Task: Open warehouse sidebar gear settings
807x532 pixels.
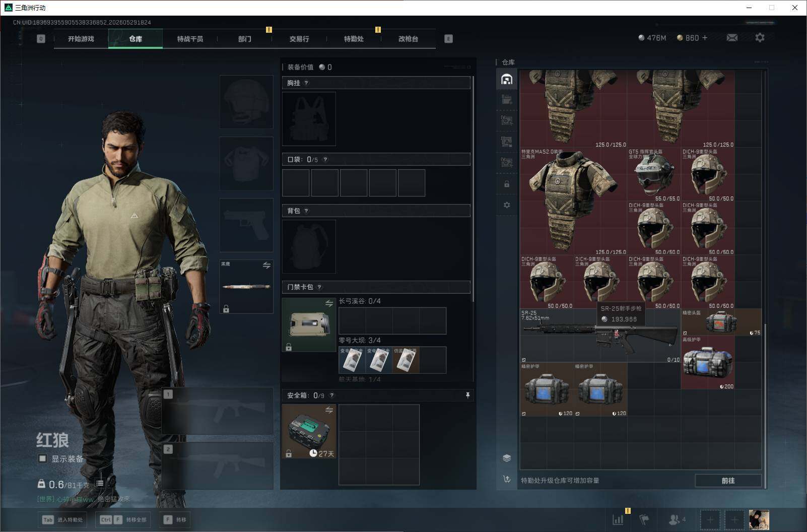Action: click(507, 205)
